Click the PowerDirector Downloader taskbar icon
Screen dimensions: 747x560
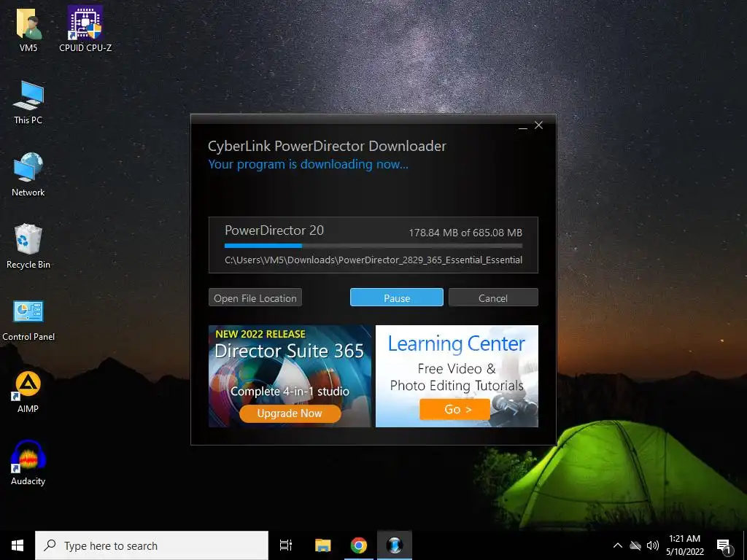pos(395,545)
